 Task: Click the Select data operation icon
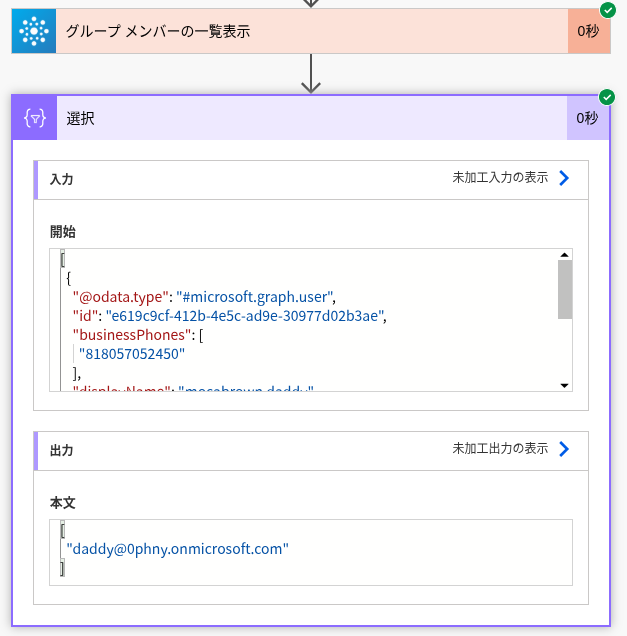(x=34, y=118)
